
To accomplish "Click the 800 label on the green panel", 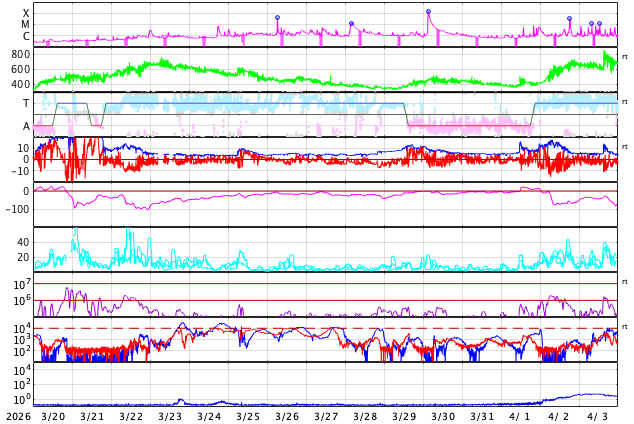I will (x=20, y=54).
